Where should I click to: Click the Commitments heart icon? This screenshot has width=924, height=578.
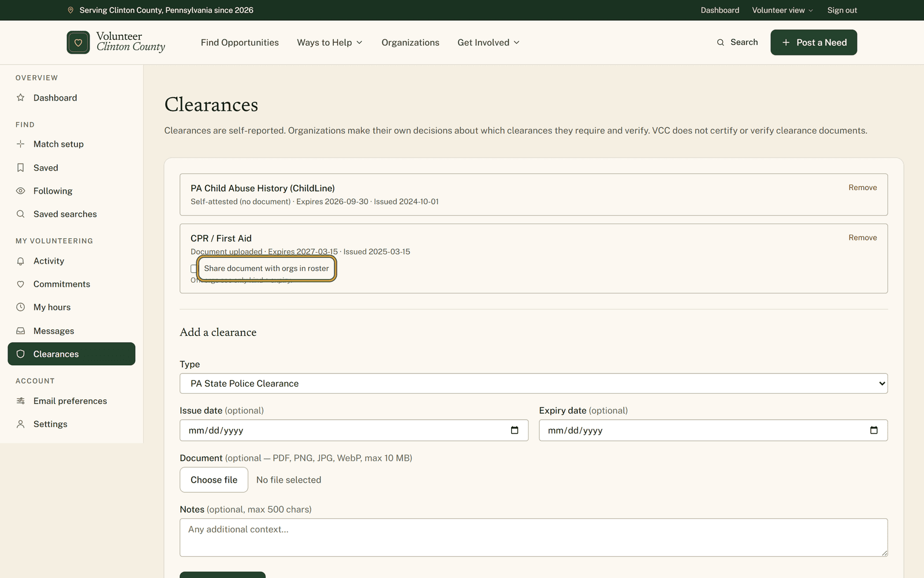[21, 284]
